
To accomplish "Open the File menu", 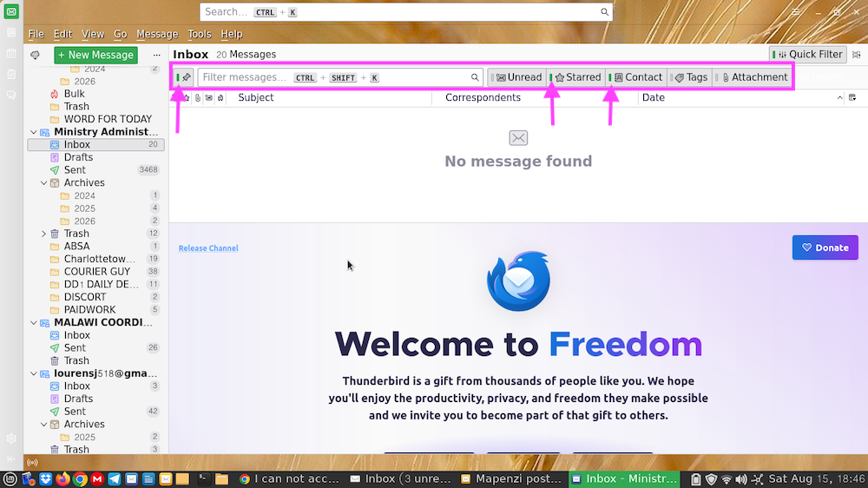I will (36, 35).
